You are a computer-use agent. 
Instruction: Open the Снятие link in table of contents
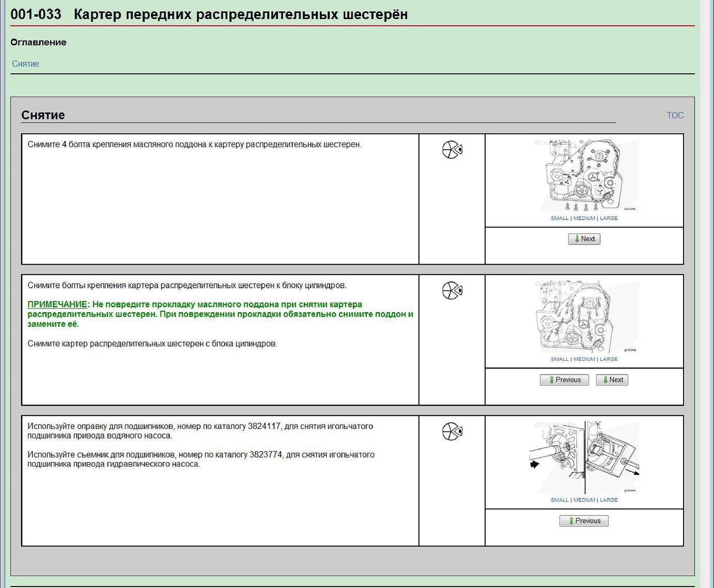(x=26, y=64)
